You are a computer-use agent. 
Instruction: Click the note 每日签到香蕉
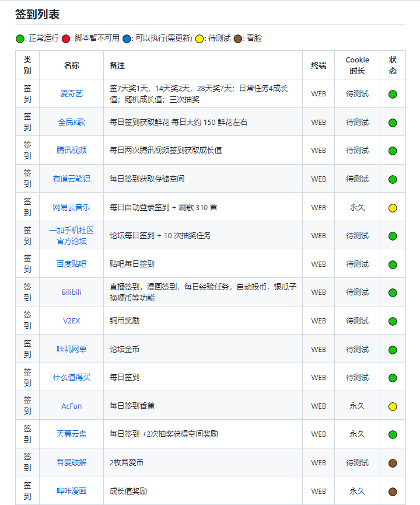tap(132, 406)
